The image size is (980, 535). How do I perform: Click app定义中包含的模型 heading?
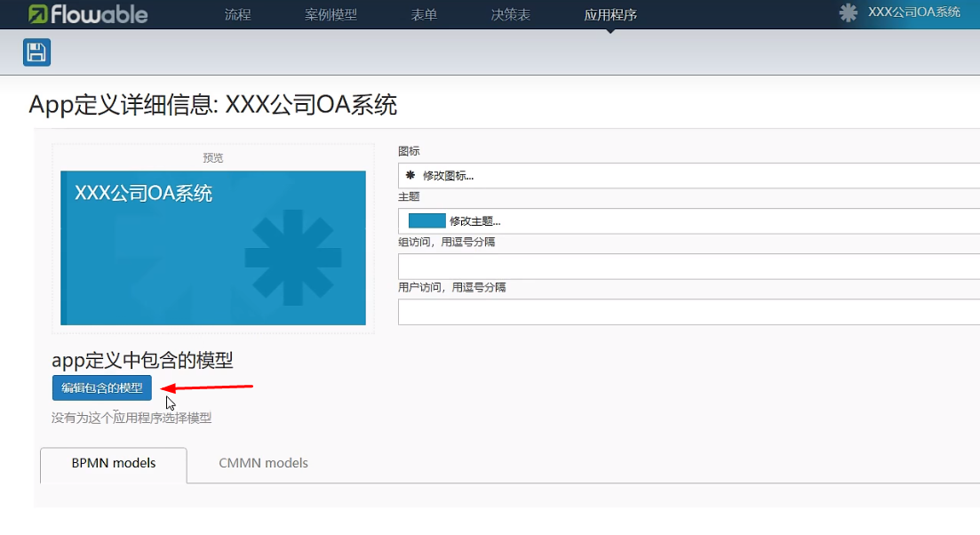142,360
